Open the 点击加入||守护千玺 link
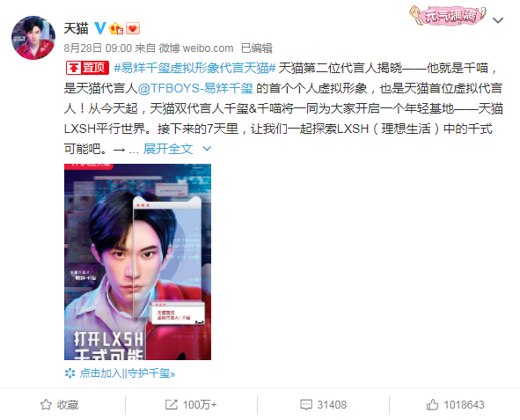Screen dimensions: 520x420 (x=128, y=373)
